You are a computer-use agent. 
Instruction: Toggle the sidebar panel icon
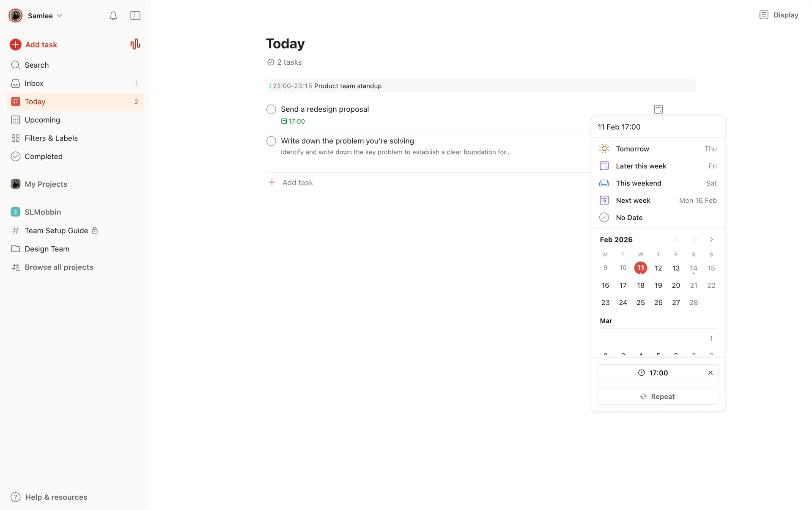click(x=135, y=16)
